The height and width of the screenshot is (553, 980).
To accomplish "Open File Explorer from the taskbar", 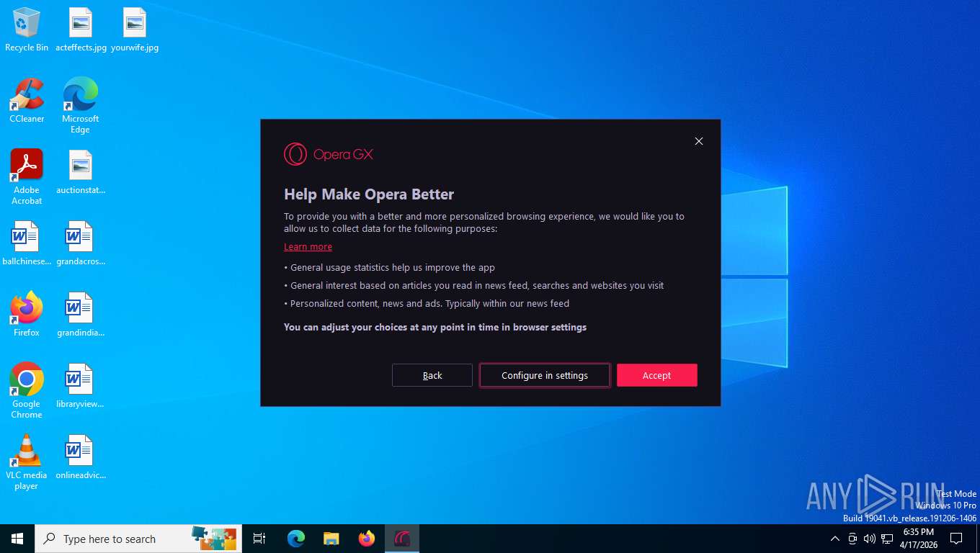I will pyautogui.click(x=331, y=539).
